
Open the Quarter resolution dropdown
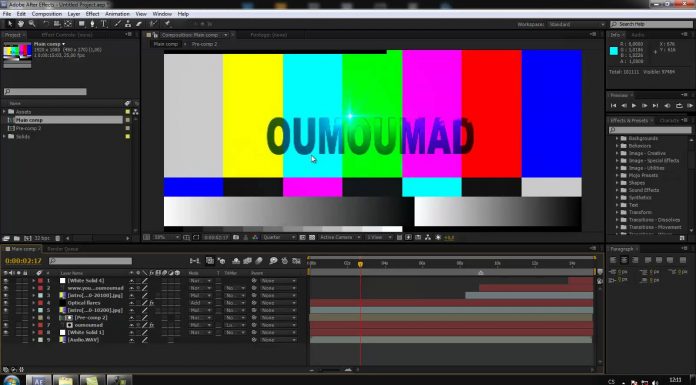point(279,238)
